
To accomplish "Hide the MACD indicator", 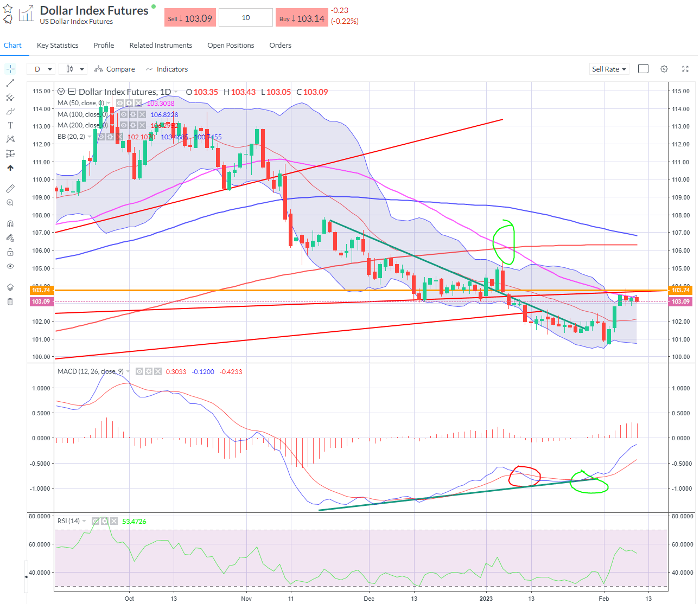I will pos(139,371).
